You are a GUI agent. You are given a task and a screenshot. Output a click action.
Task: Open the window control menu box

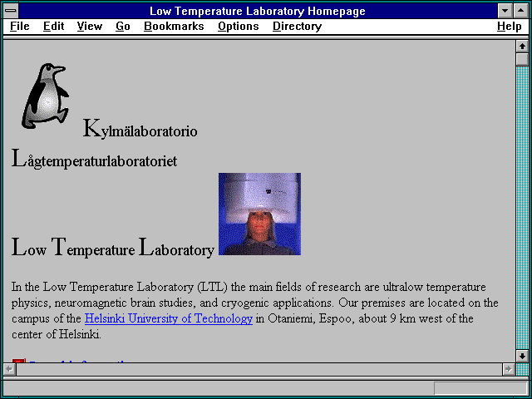pyautogui.click(x=11, y=11)
